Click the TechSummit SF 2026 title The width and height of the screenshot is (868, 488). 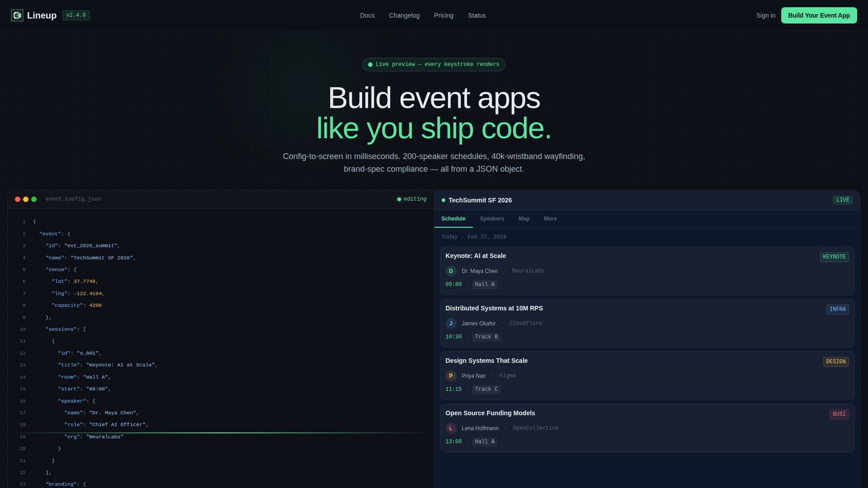click(480, 200)
